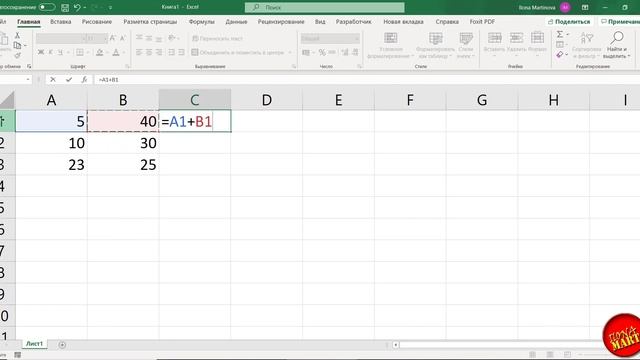
Task: Open the number format combo box
Action: click(330, 38)
